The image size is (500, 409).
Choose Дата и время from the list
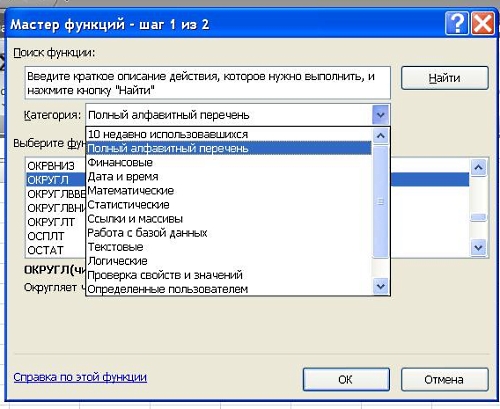click(x=123, y=177)
